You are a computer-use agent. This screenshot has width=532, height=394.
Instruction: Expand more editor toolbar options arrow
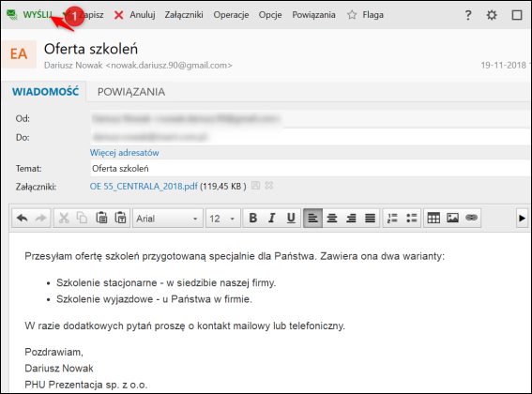pyautogui.click(x=523, y=219)
